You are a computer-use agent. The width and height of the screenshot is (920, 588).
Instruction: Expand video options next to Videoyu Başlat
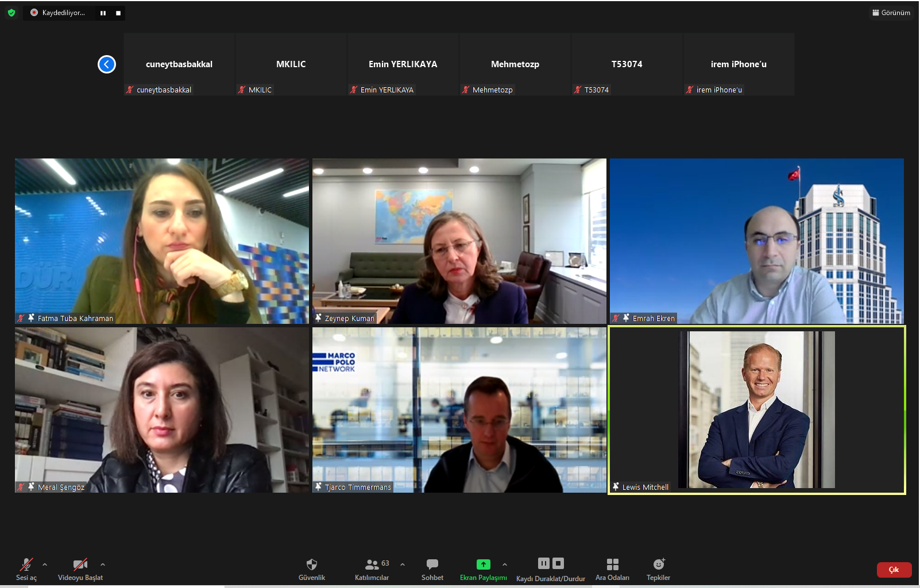pyautogui.click(x=103, y=564)
